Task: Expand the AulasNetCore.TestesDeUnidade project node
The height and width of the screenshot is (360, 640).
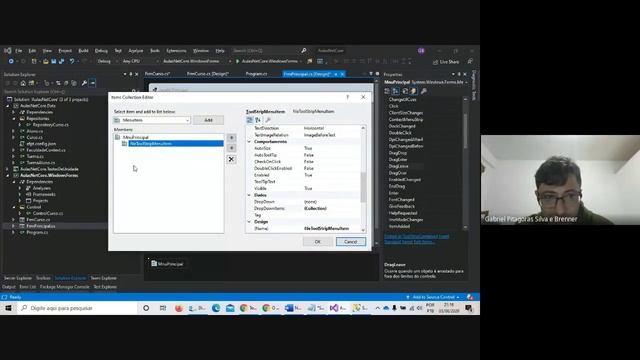Action: [7, 169]
